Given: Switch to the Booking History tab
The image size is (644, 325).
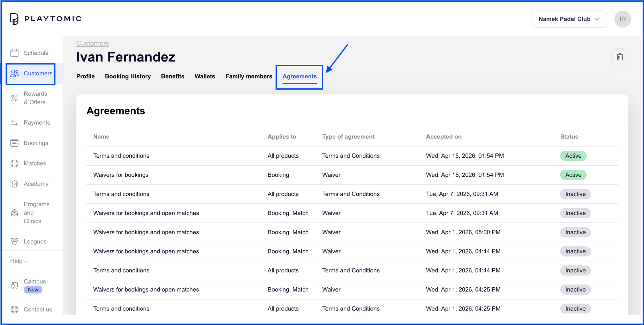Looking at the screenshot, I should tap(128, 76).
